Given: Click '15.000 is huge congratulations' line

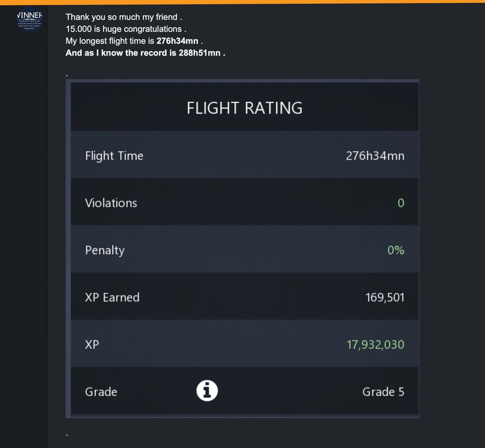Looking at the screenshot, I should pyautogui.click(x=126, y=29).
